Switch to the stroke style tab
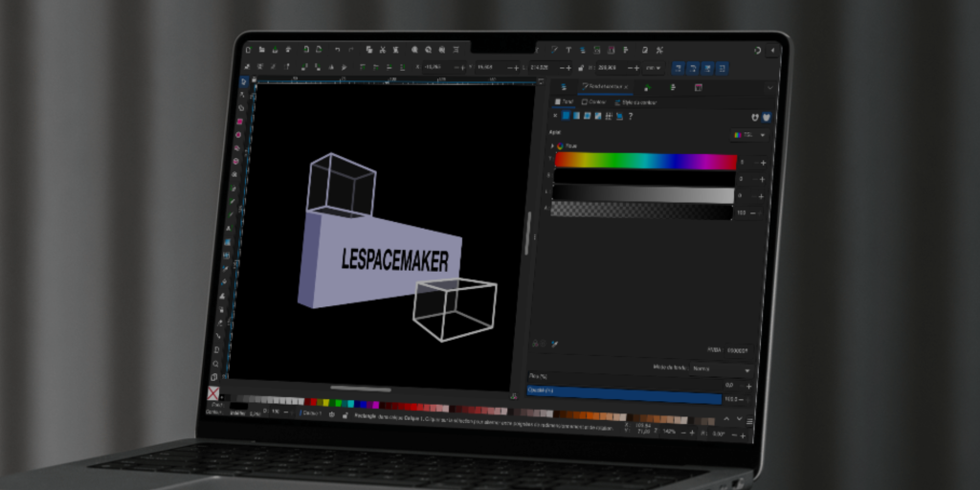The image size is (980, 490). pos(634,101)
